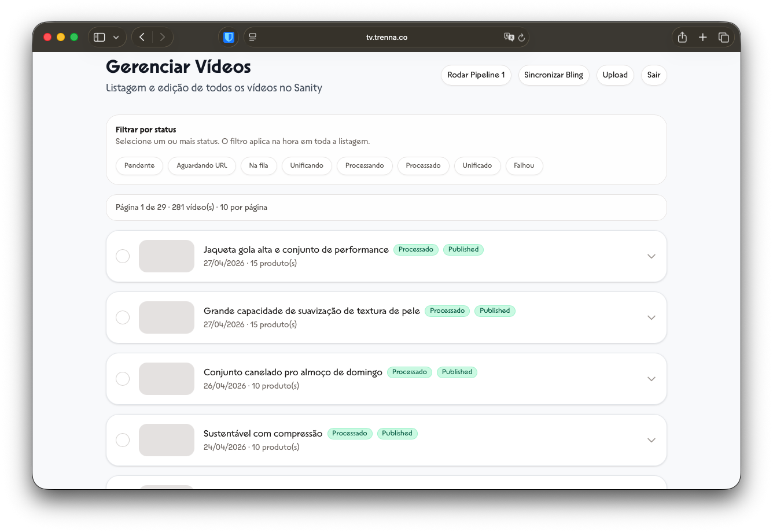
Task: Open the Jaqueta gola alta video thumbnail
Action: click(167, 256)
